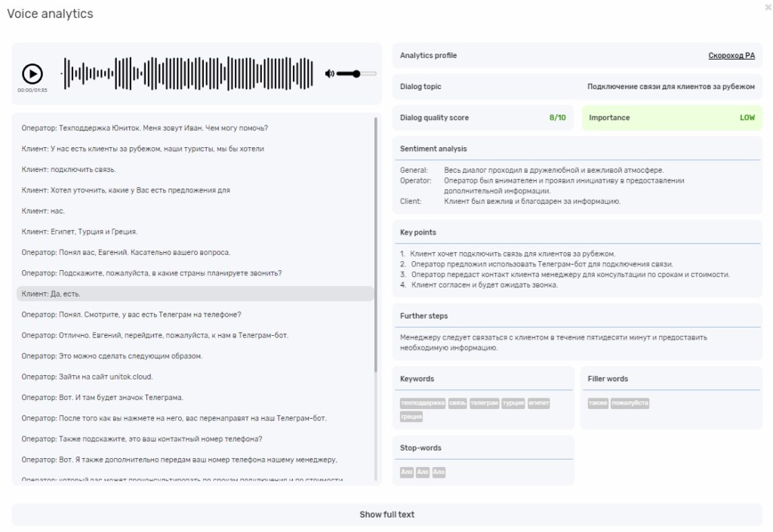Select the transcript line mentioning unitok.cloud
The image size is (773, 532).
pyautogui.click(x=90, y=377)
